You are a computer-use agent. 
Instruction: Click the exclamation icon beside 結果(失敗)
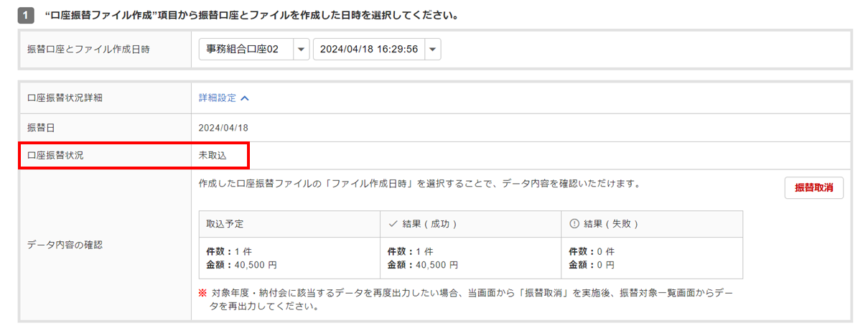574,224
